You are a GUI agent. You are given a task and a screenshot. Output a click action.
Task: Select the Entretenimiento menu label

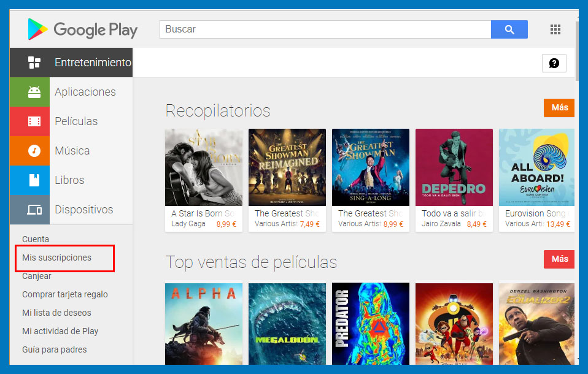point(93,62)
